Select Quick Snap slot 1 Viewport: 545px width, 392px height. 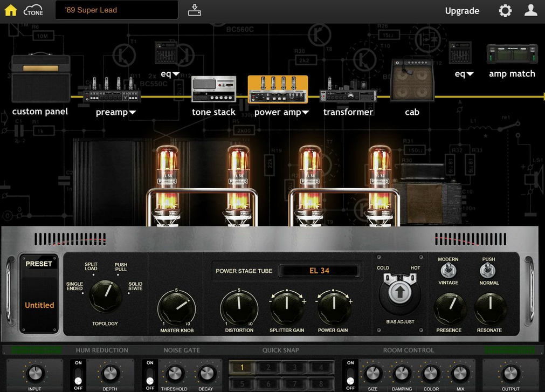pyautogui.click(x=242, y=367)
